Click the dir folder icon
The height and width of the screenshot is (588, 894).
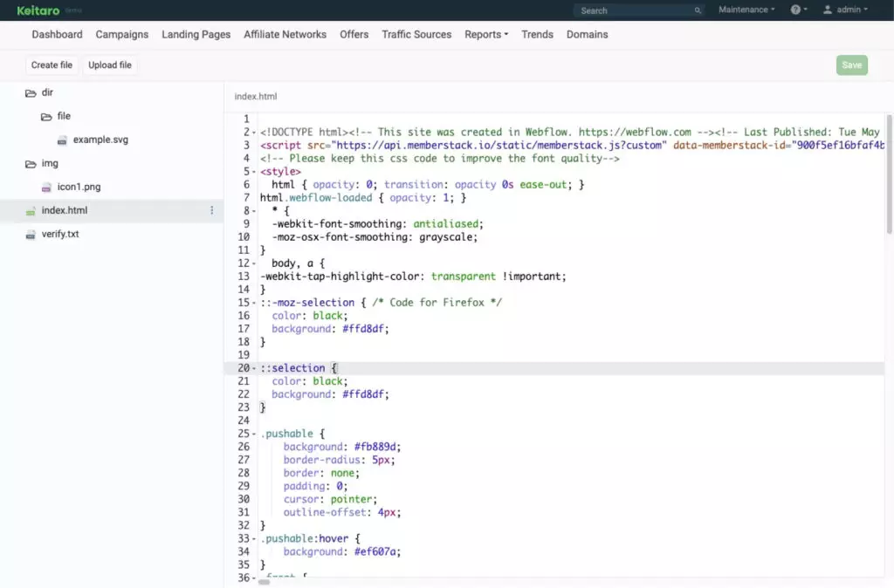tap(31, 92)
